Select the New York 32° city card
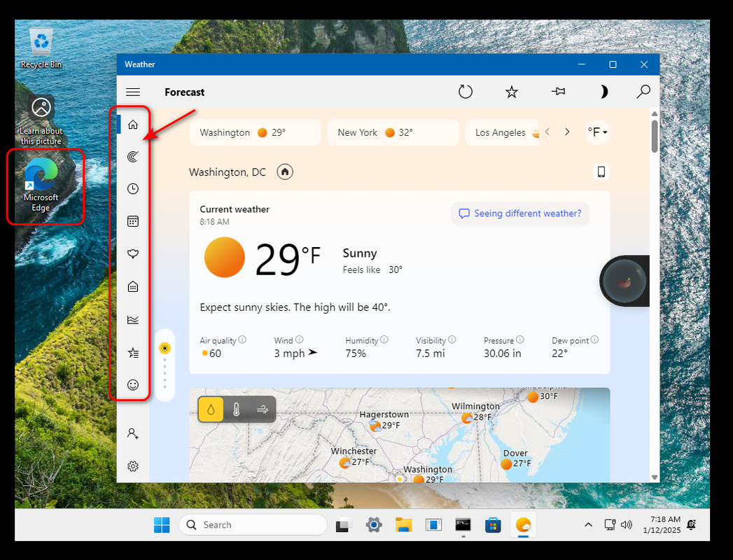This screenshot has width=733, height=560. pyautogui.click(x=393, y=132)
